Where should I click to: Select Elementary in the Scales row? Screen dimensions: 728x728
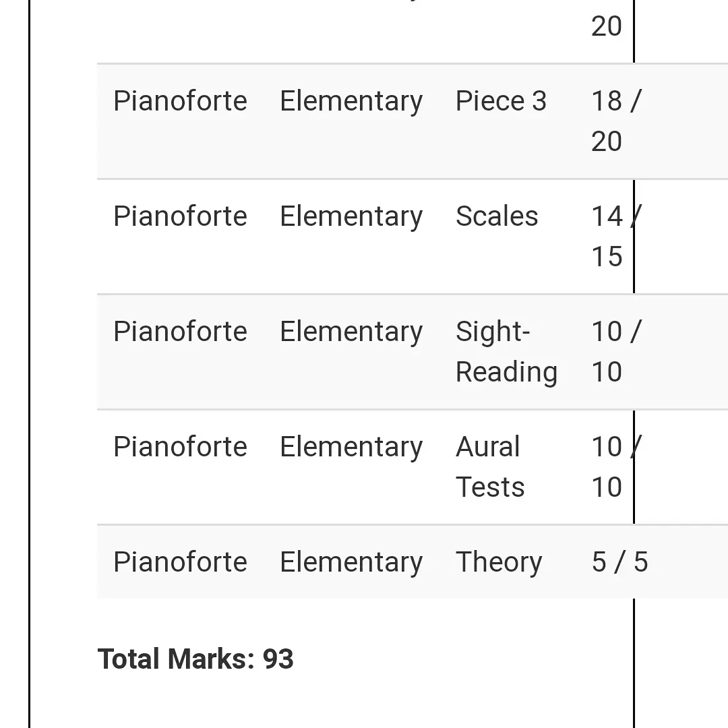pyautogui.click(x=351, y=217)
